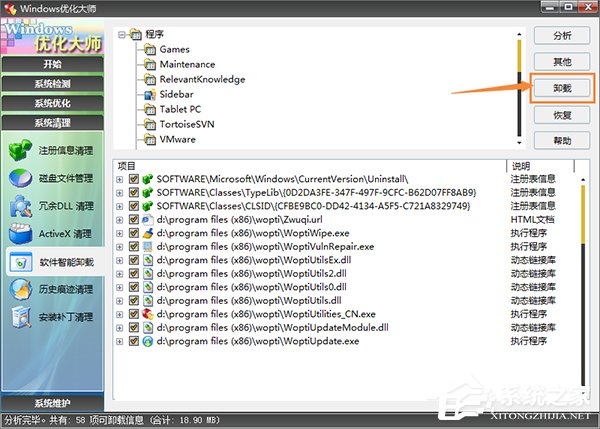
Task: Click registry icon of the TypeLib entry
Action: 147,192
